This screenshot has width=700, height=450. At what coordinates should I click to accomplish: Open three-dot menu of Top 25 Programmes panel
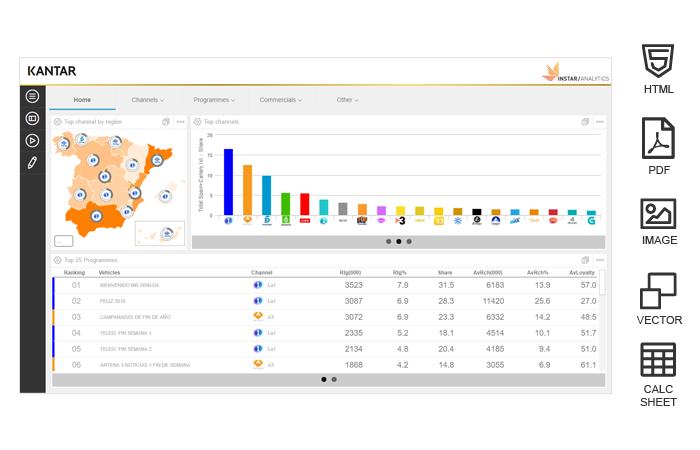(600, 260)
